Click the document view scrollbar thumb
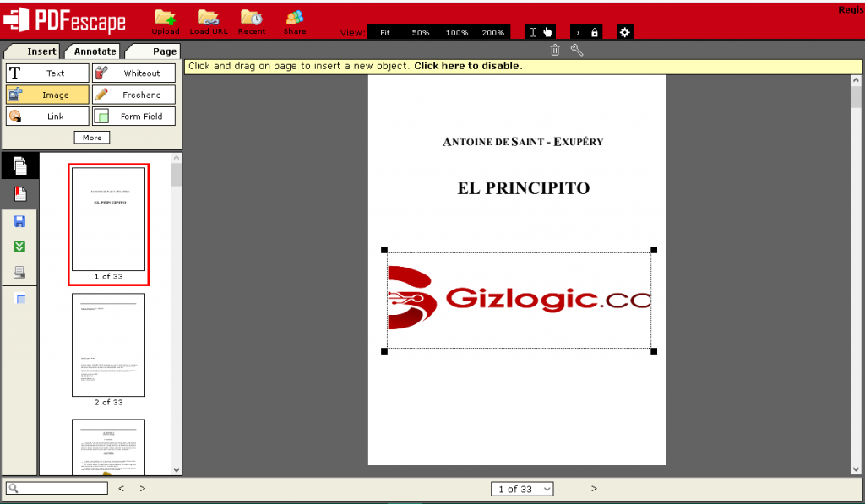Image resolution: width=865 pixels, height=504 pixels. [856, 96]
